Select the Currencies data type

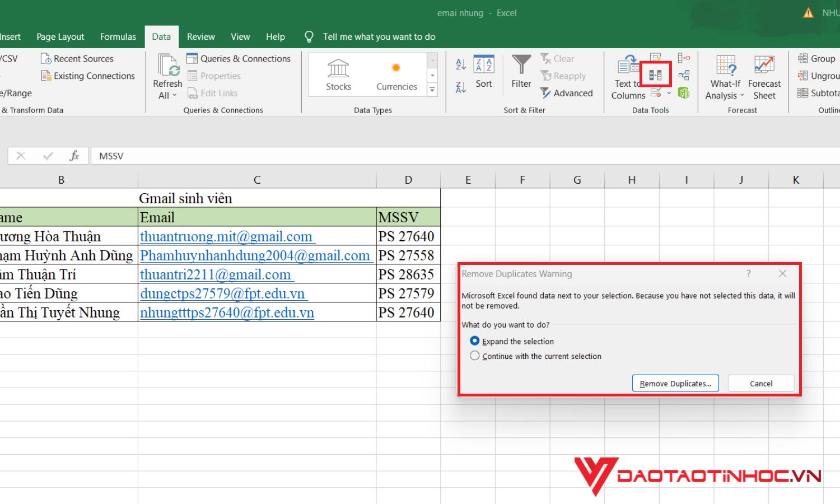click(396, 74)
